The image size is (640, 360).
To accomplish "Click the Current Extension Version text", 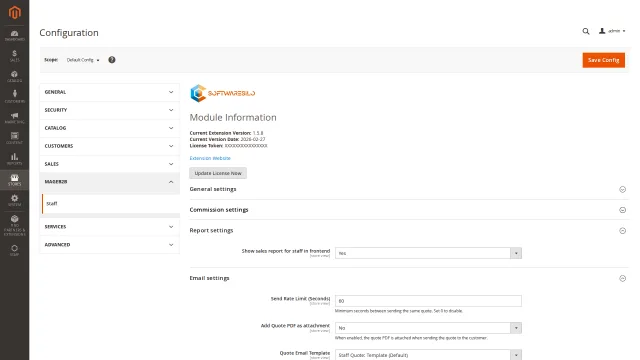I will (227, 133).
